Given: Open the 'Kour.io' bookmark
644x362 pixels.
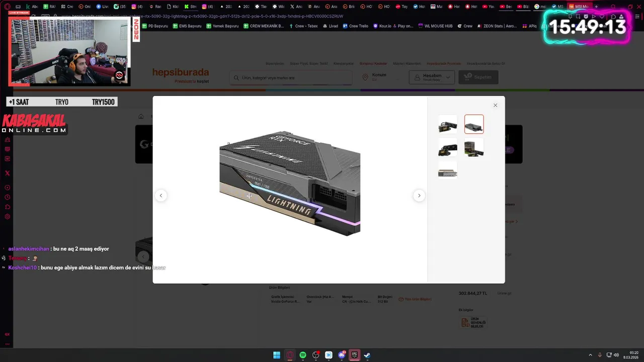Looking at the screenshot, I should (382, 26).
